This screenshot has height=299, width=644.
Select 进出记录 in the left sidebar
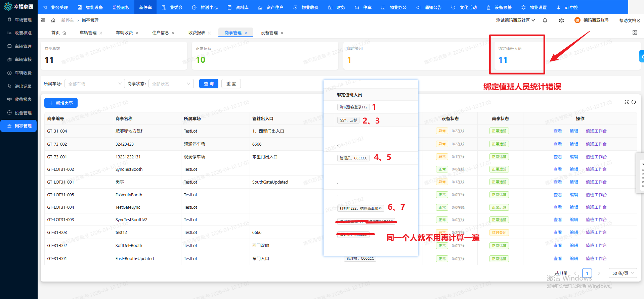[x=23, y=86]
